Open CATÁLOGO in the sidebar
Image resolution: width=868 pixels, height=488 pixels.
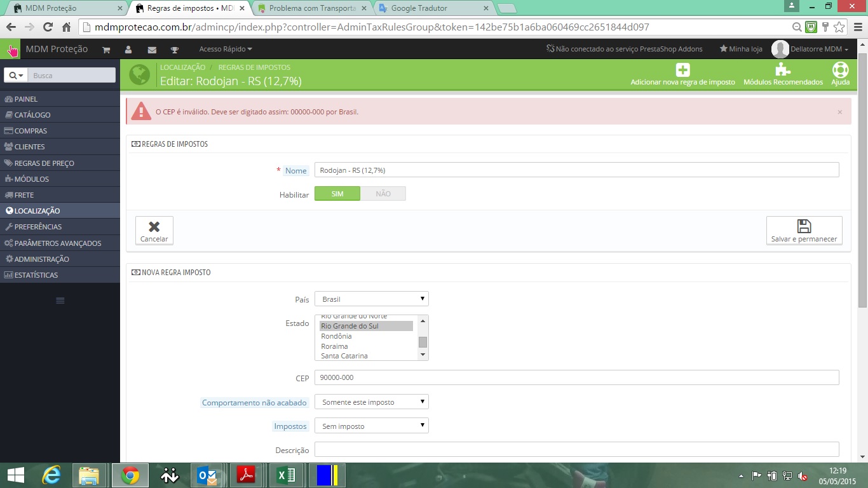click(x=60, y=115)
